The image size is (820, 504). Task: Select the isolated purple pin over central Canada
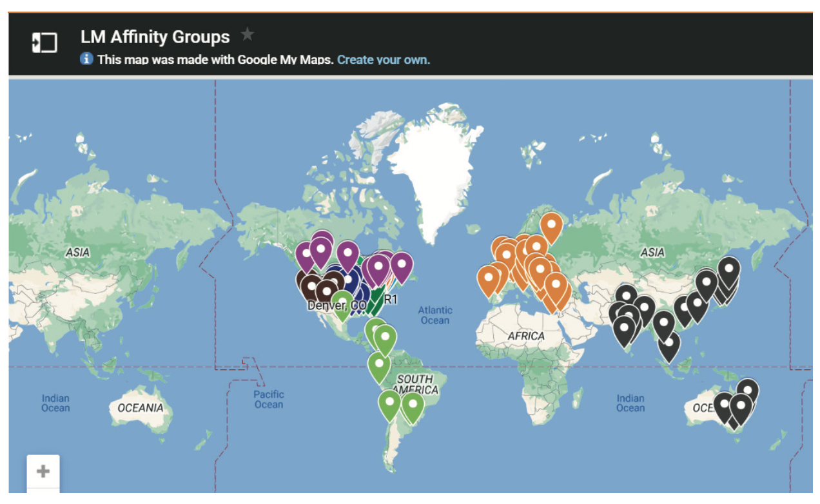[x=347, y=253]
